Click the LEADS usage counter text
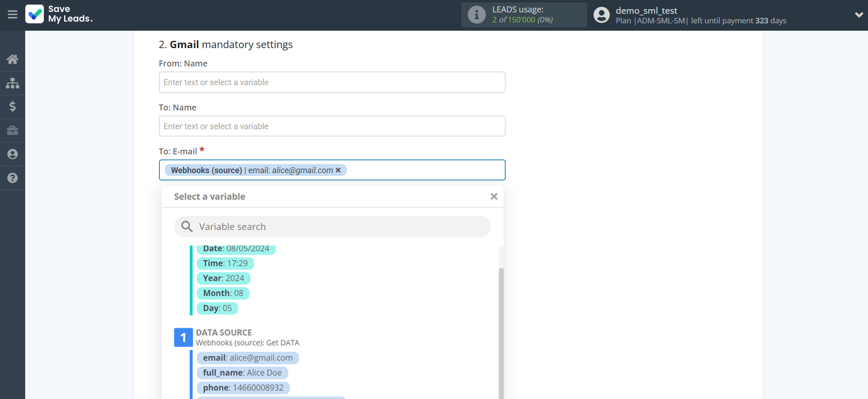Viewport: 868px width, 399px height. [523, 20]
